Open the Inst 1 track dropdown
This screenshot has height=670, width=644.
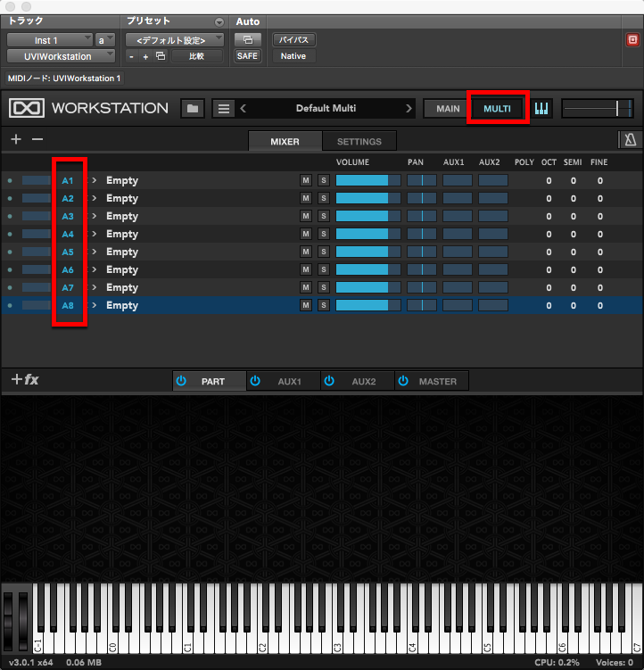coord(50,40)
